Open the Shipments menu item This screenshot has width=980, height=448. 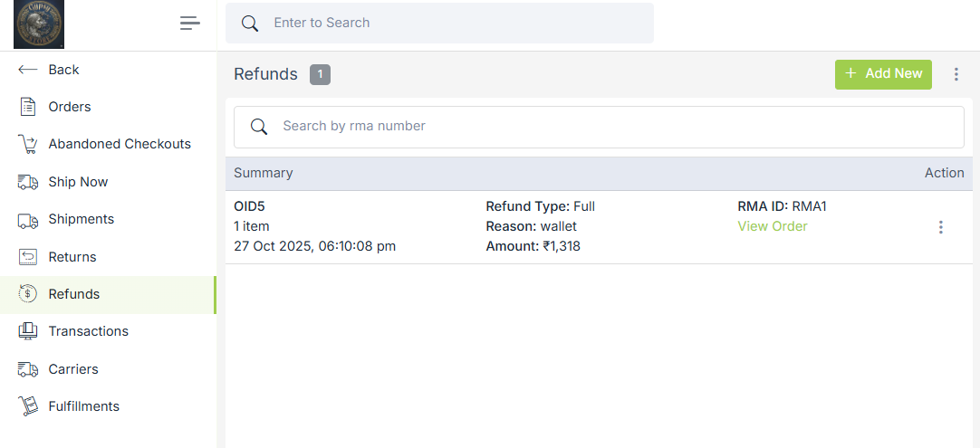(x=81, y=219)
